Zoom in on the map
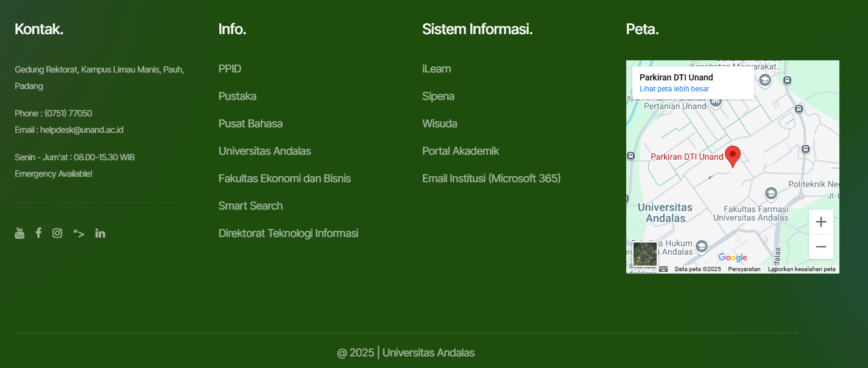 820,222
